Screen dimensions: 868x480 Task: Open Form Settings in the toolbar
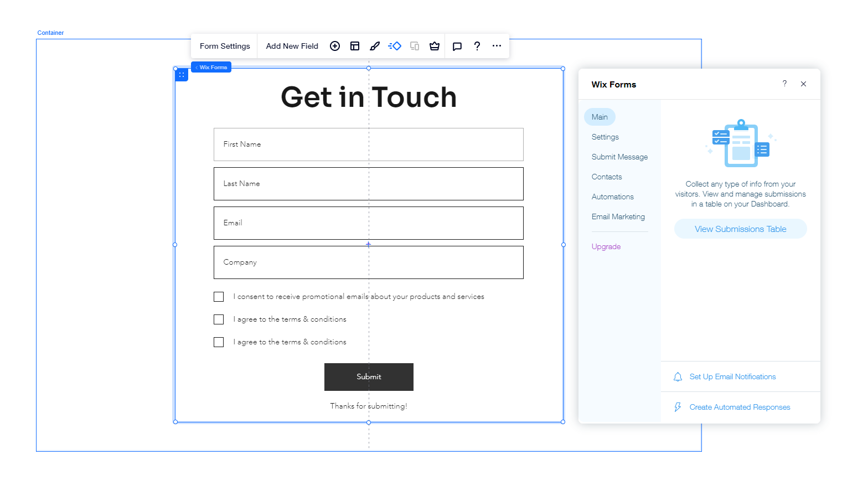click(225, 46)
